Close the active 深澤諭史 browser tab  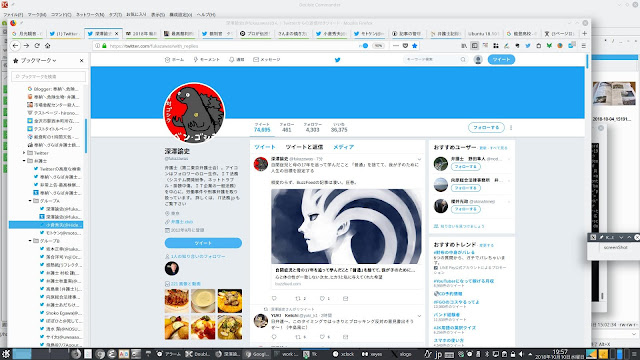pyautogui.click(x=117, y=33)
